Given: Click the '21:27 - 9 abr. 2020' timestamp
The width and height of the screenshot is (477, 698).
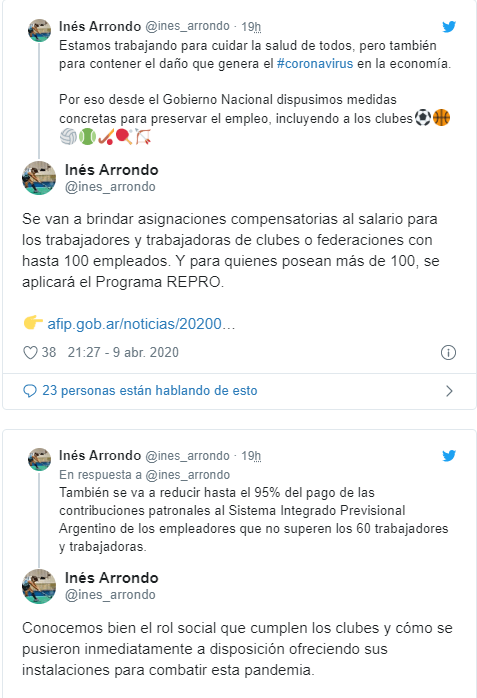Looking at the screenshot, I should 123,352.
